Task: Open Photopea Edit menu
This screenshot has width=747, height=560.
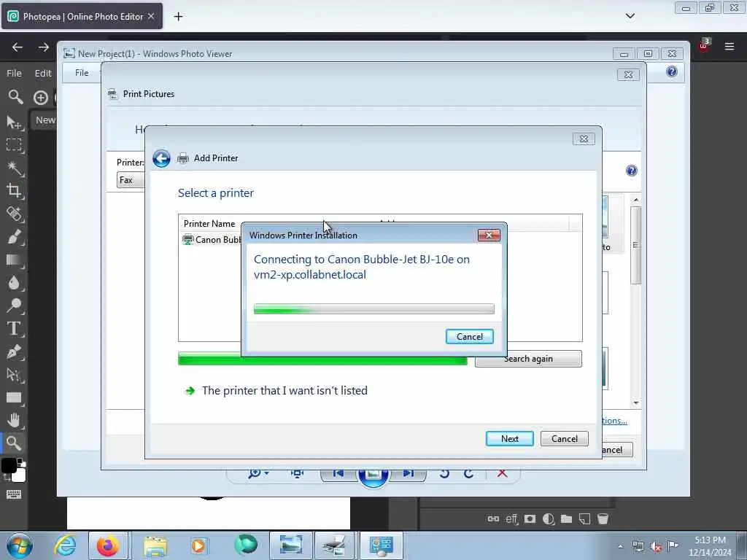Action: pos(43,73)
